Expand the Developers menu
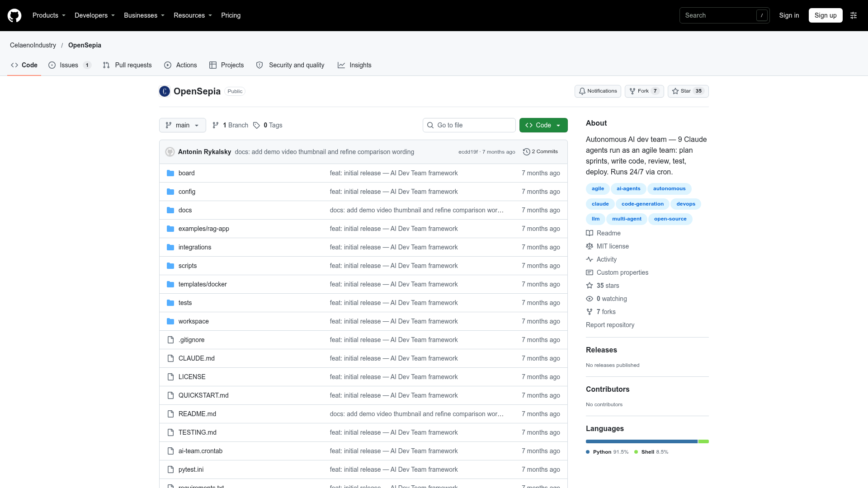This screenshot has width=868, height=488. pyautogui.click(x=94, y=15)
